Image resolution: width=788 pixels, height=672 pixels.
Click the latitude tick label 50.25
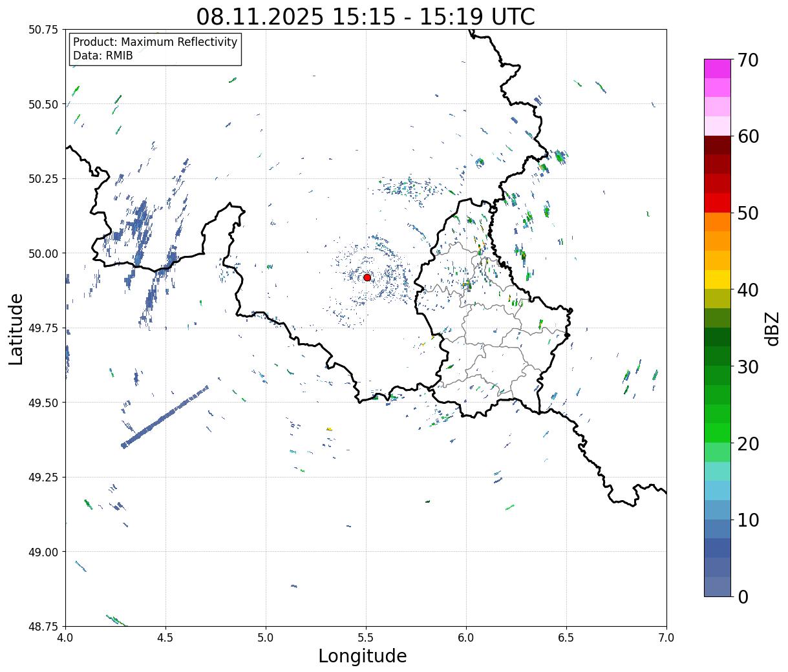click(x=44, y=179)
